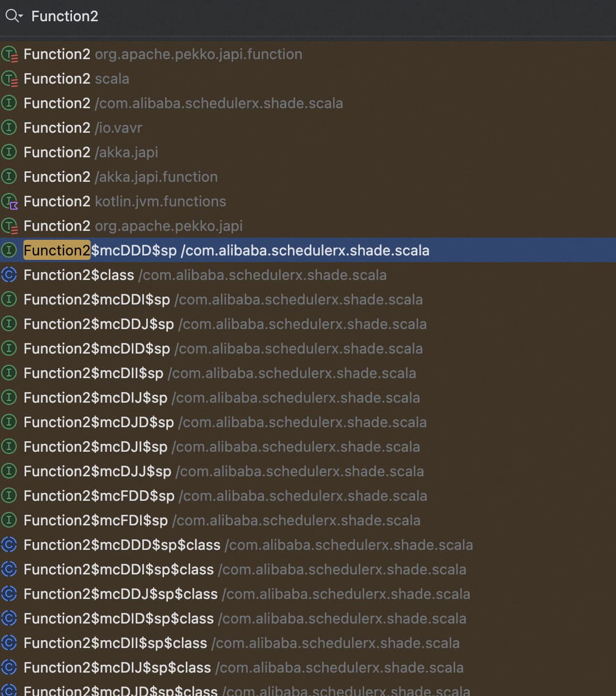The width and height of the screenshot is (616, 696).
Task: Click trait icon of Function2 org.apache.pekko.japi.function
Action: tap(9, 54)
